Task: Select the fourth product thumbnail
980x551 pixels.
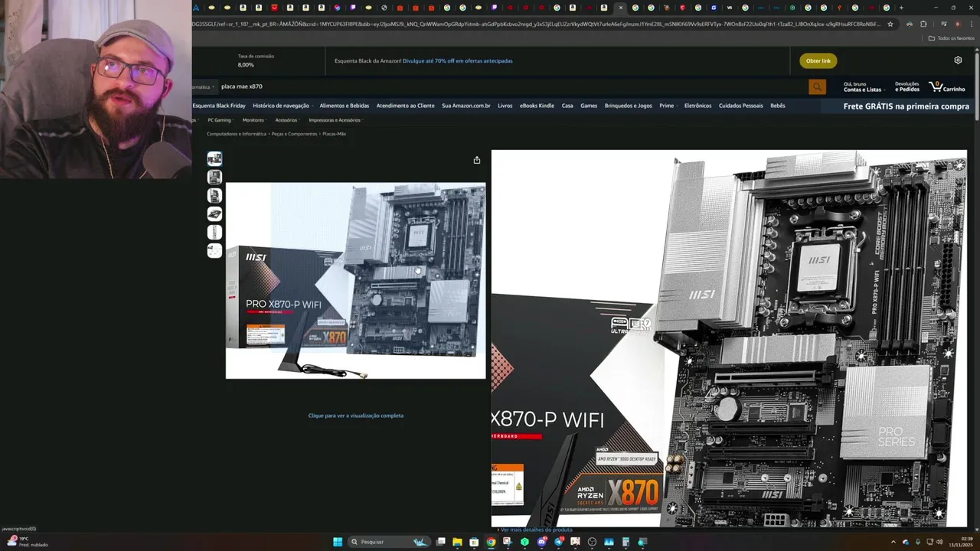Action: coord(214,214)
